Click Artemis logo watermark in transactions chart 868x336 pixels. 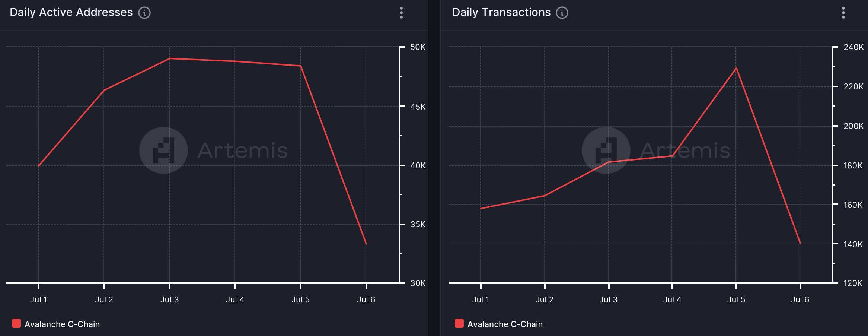coord(606,150)
